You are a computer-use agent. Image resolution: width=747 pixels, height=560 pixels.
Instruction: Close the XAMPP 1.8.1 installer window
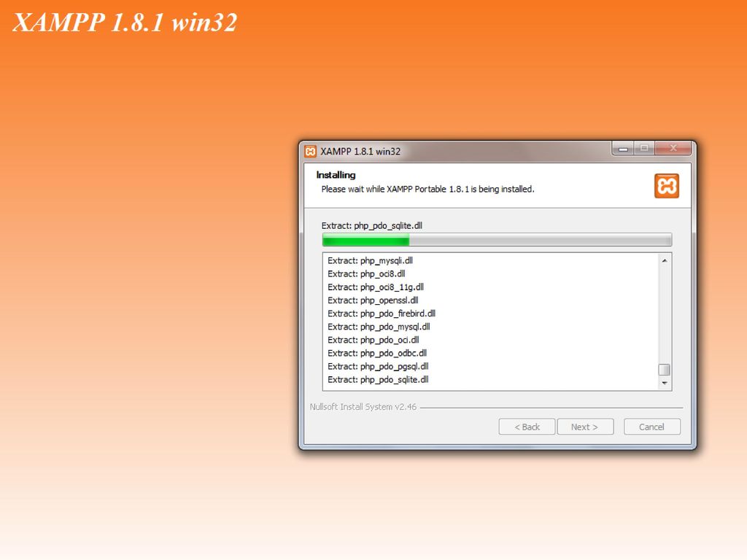click(673, 149)
